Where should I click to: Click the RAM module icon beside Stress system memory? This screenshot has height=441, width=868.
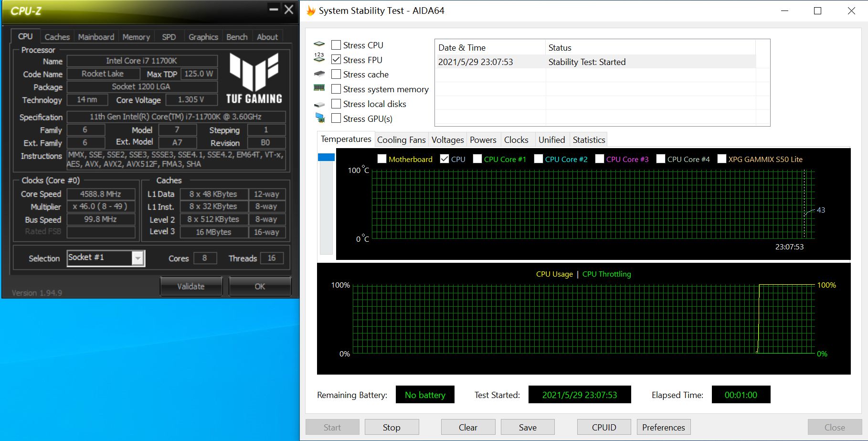point(319,88)
